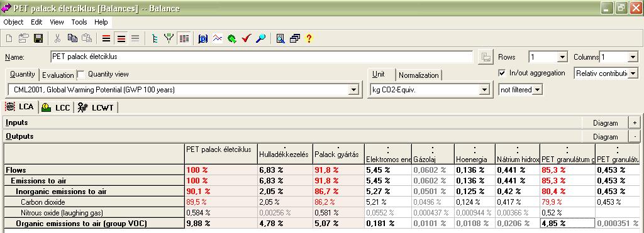Click the Open file toolbar icon
644x233 pixels.
pyautogui.click(x=23, y=38)
